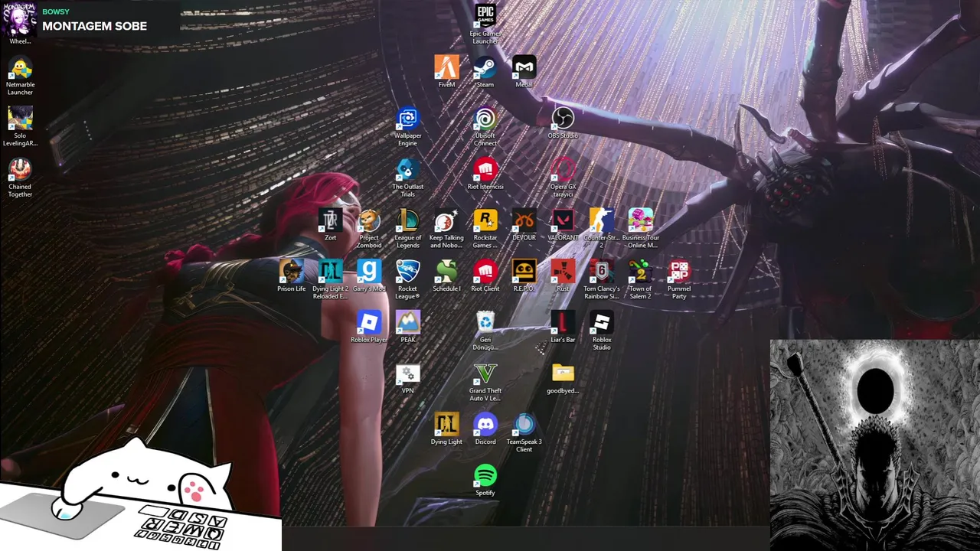This screenshot has height=551, width=980.
Task: Open Riot İstemcisi shortcut
Action: click(485, 169)
